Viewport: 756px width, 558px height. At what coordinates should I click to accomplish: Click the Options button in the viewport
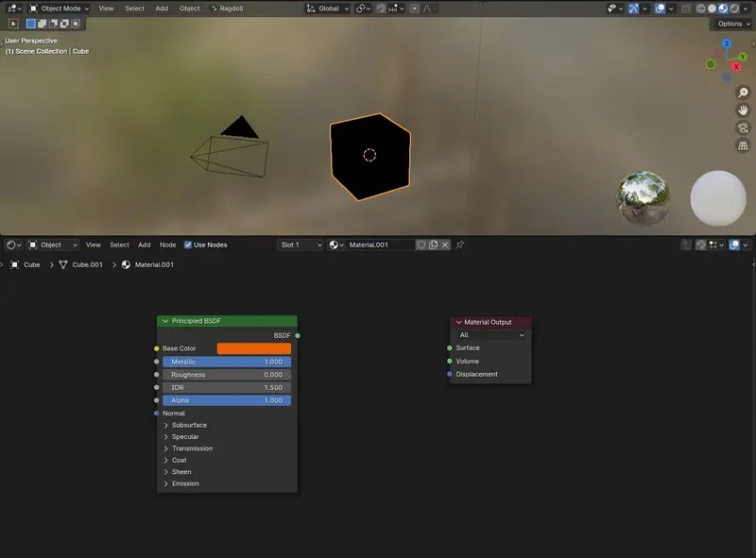731,24
